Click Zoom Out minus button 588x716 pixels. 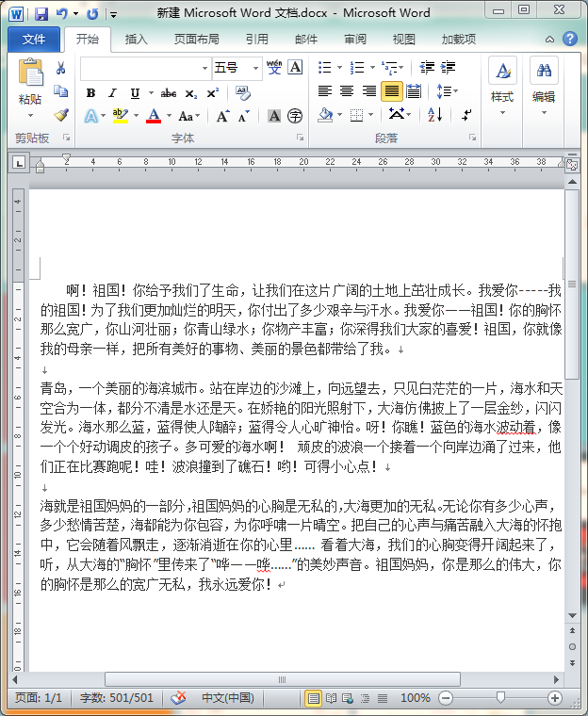point(446,698)
